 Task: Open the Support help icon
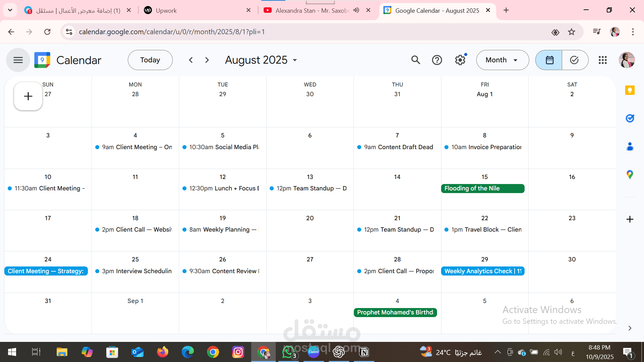[x=437, y=60]
